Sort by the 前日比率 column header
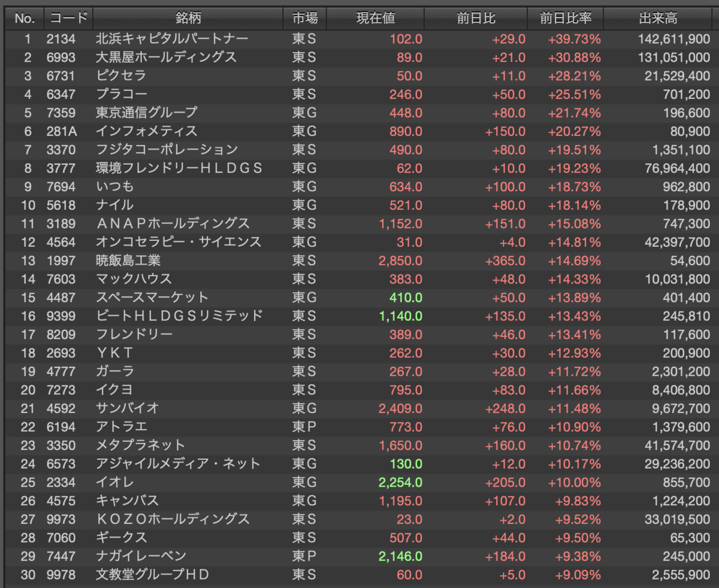Image resolution: width=719 pixels, height=588 pixels. (565, 18)
